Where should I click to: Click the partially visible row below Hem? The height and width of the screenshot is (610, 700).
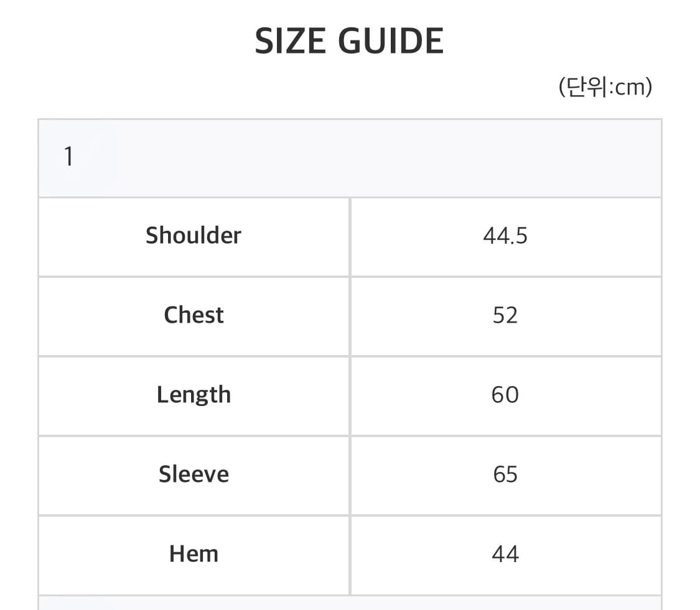(x=348, y=604)
